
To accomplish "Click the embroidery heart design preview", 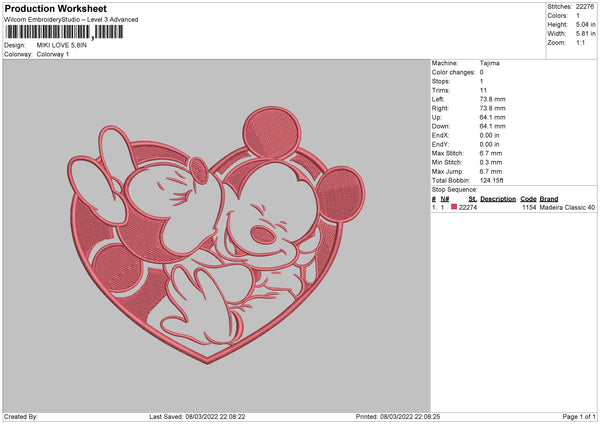I will (216, 235).
